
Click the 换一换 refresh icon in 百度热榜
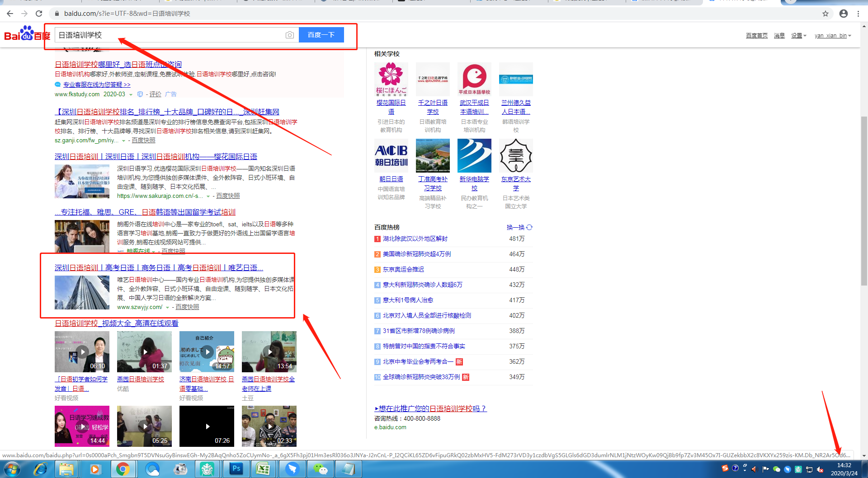pos(529,227)
